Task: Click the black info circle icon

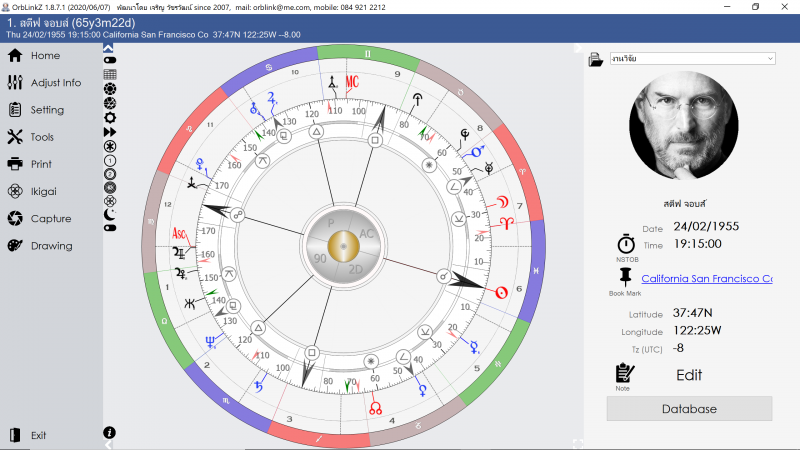Action: 110,432
